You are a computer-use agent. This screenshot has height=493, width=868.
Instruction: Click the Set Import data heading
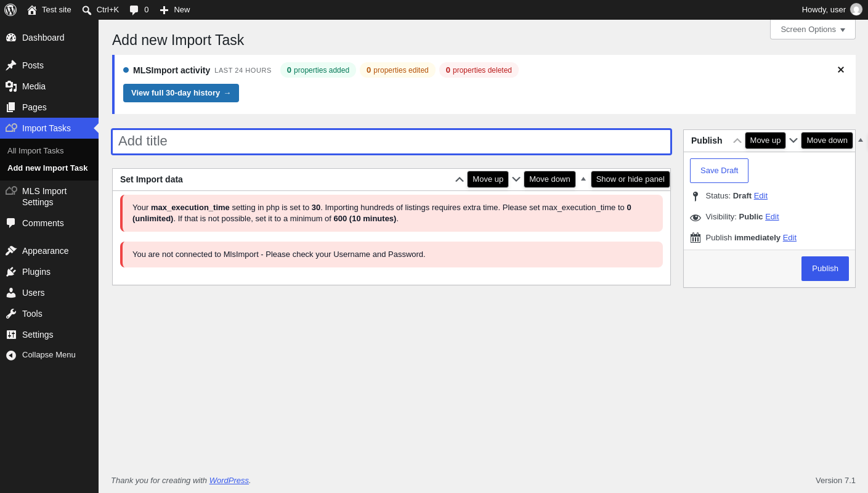click(x=152, y=179)
